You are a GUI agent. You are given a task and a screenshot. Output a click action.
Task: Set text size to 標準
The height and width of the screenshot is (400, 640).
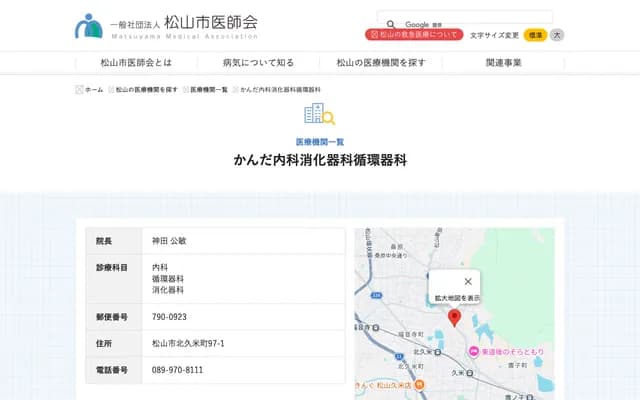[x=535, y=35]
